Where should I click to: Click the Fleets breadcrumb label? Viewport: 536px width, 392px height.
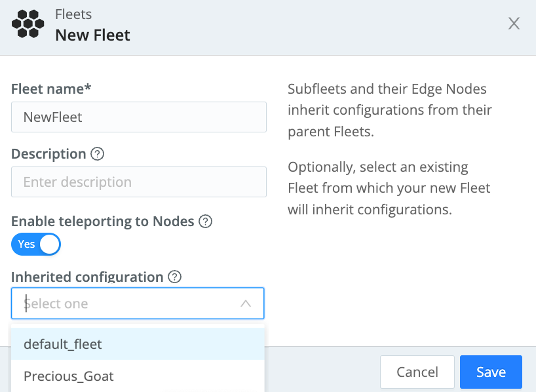pos(73,14)
